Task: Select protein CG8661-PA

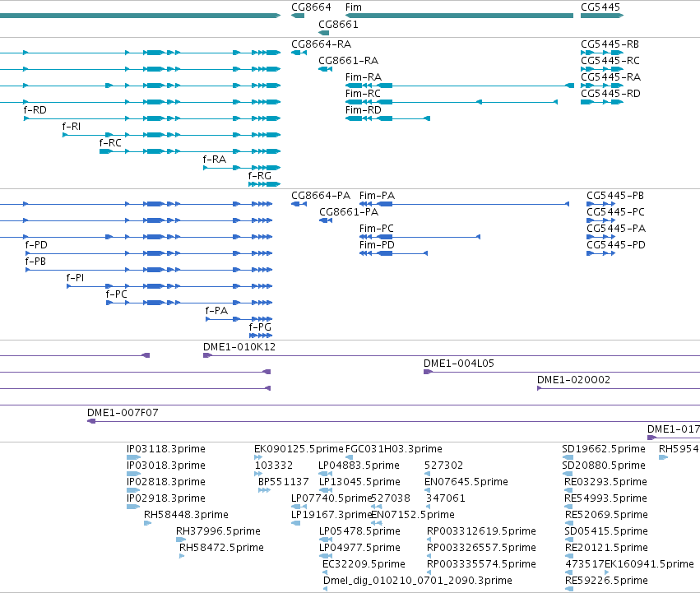Action: [x=349, y=212]
